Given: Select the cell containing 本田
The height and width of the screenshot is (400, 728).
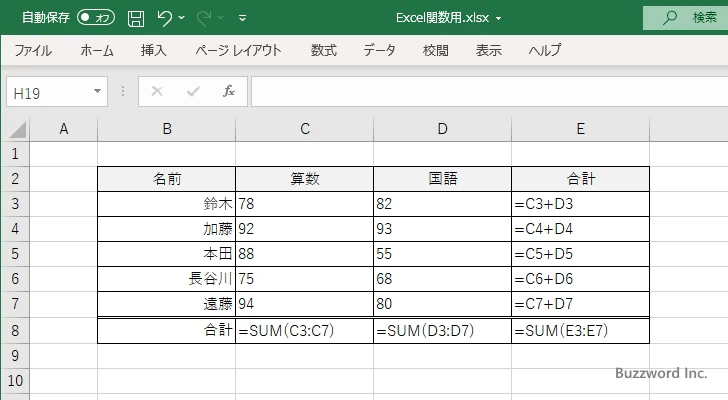Looking at the screenshot, I should pyautogui.click(x=167, y=254).
